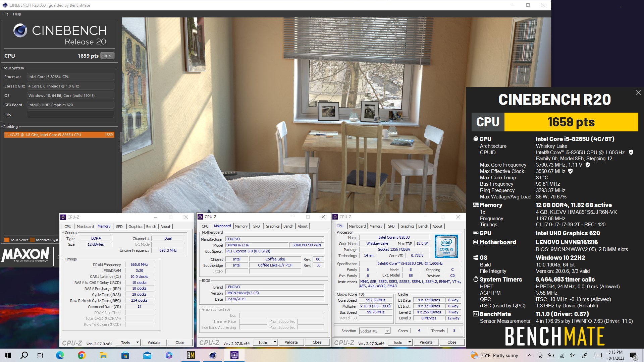Open Graphics tab in Memory CPU-Z window
The image size is (644, 362).
pos(135,227)
